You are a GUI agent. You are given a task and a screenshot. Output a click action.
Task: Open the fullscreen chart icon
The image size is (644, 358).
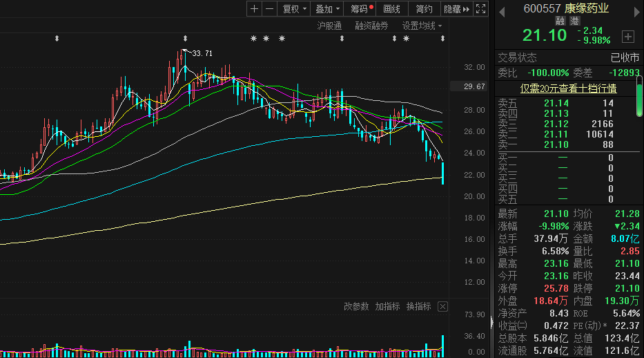tap(480, 9)
